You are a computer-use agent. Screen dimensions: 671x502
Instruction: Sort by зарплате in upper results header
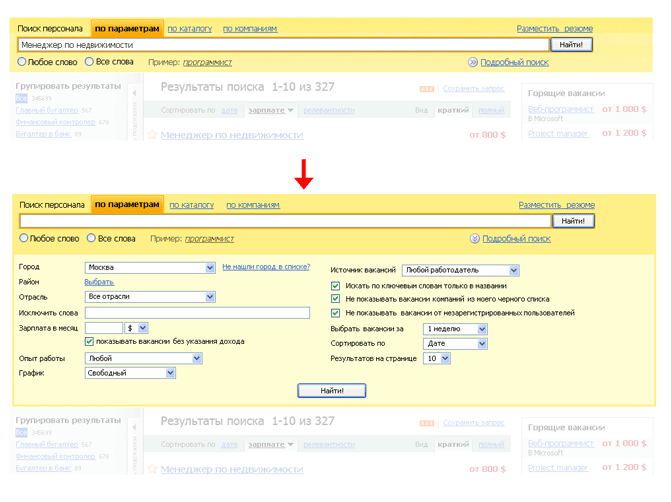click(270, 110)
